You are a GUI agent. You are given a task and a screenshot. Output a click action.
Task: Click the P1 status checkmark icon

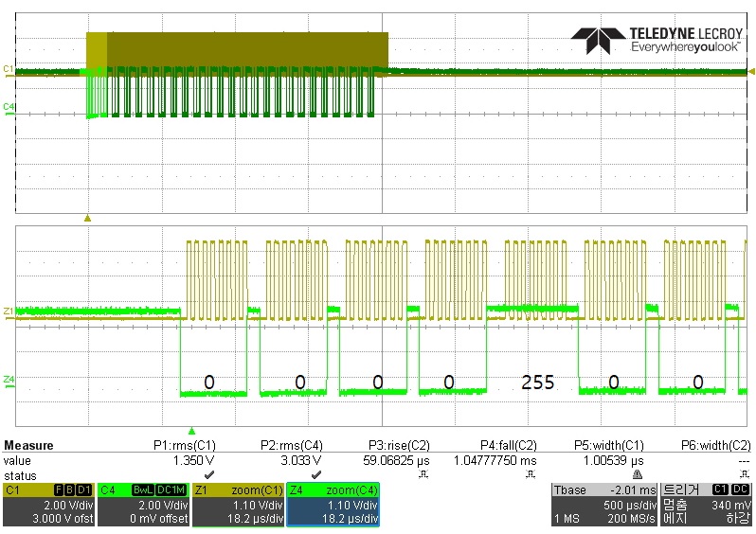(x=209, y=475)
